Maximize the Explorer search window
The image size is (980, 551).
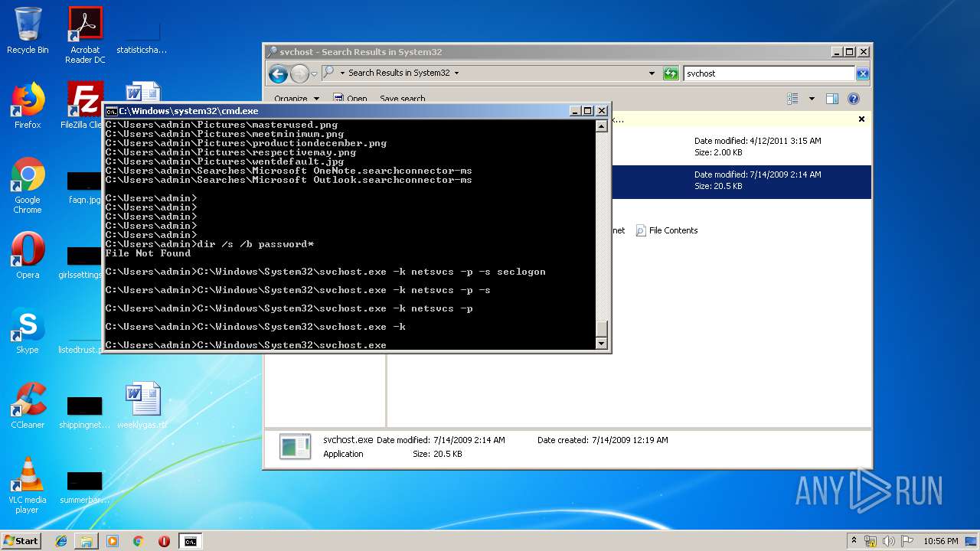849,52
